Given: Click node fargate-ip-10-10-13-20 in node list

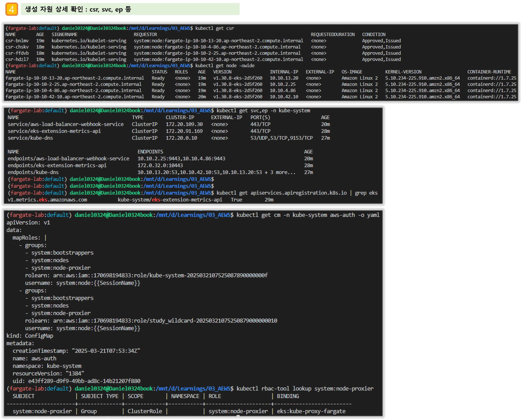Looking at the screenshot, I should click(75, 78).
